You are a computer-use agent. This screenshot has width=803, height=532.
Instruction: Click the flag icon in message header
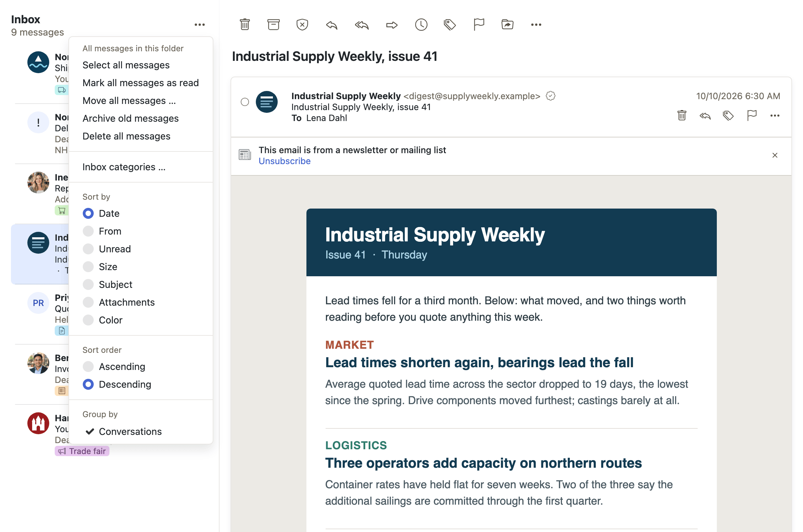pos(751,116)
